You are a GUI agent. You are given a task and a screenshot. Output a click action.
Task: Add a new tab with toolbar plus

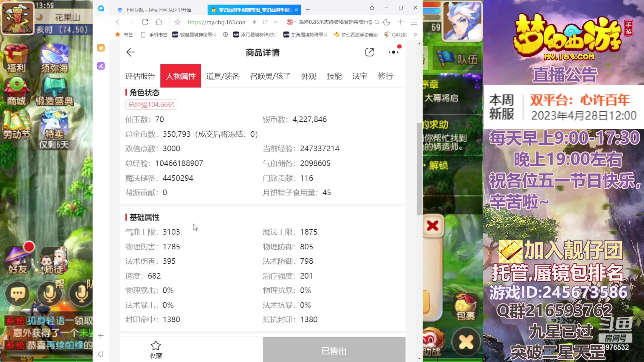click(x=400, y=22)
